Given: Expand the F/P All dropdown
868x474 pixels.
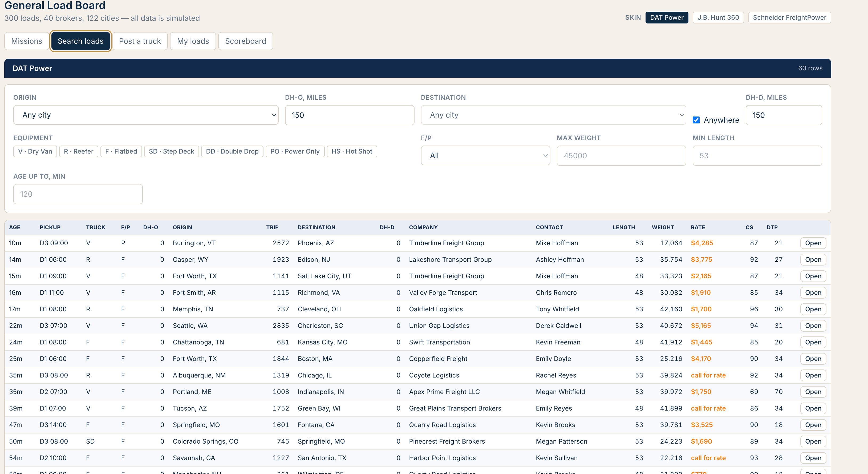Looking at the screenshot, I should click(485, 155).
